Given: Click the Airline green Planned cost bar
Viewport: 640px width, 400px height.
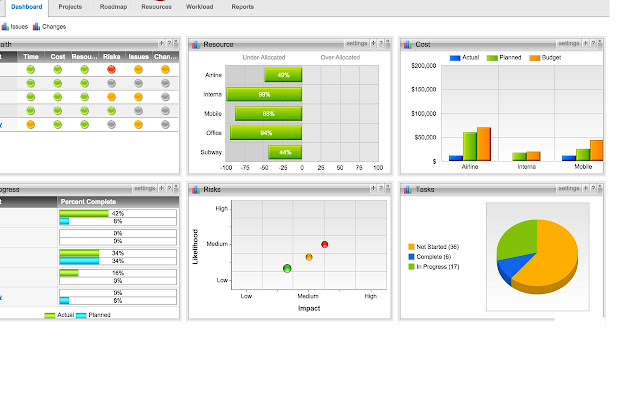Looking at the screenshot, I should [x=470, y=146].
